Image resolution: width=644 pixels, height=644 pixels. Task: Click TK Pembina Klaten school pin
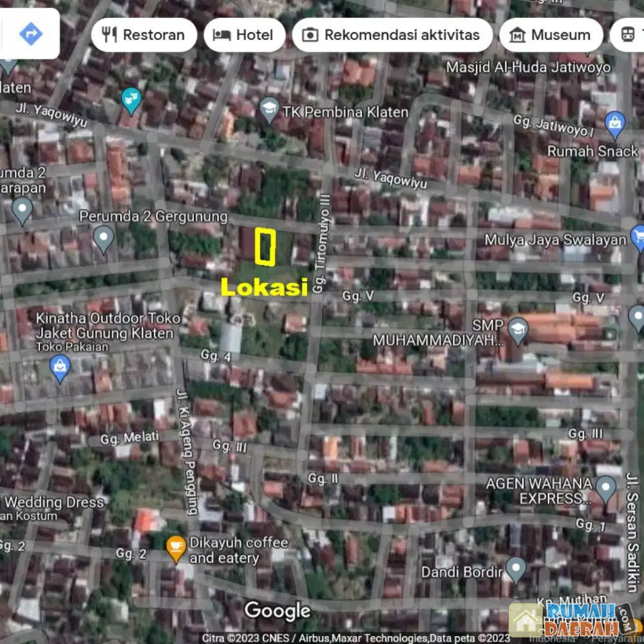[x=269, y=109]
